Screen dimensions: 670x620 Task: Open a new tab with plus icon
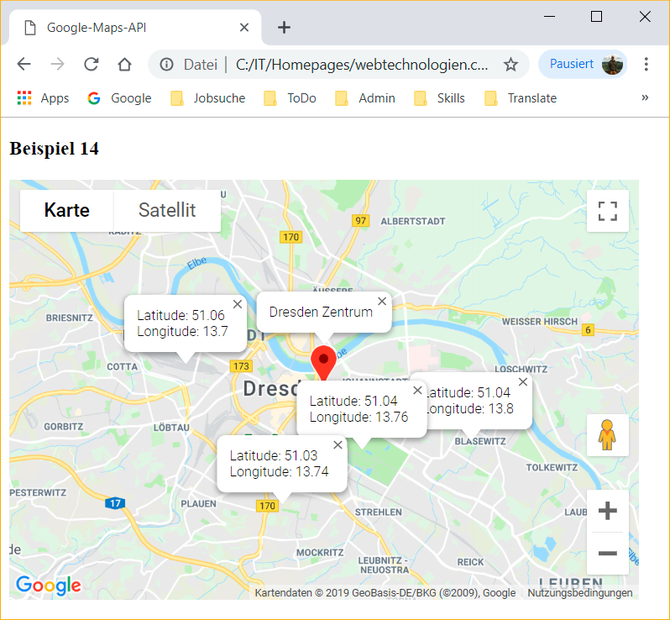pos(284,28)
